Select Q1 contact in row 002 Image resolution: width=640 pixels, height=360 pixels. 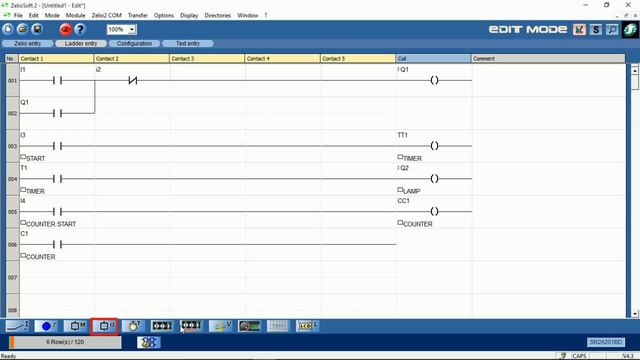click(57, 113)
